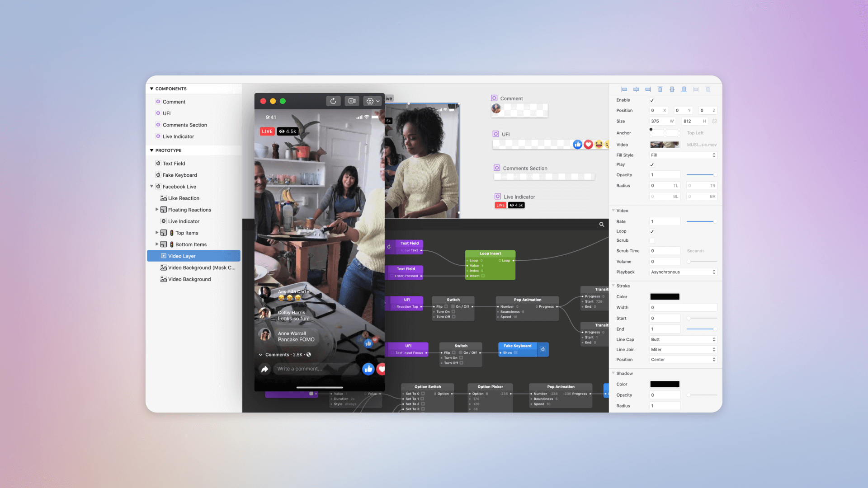This screenshot has width=868, height=488.
Task: Click the distribute vertically icon
Action: [708, 89]
